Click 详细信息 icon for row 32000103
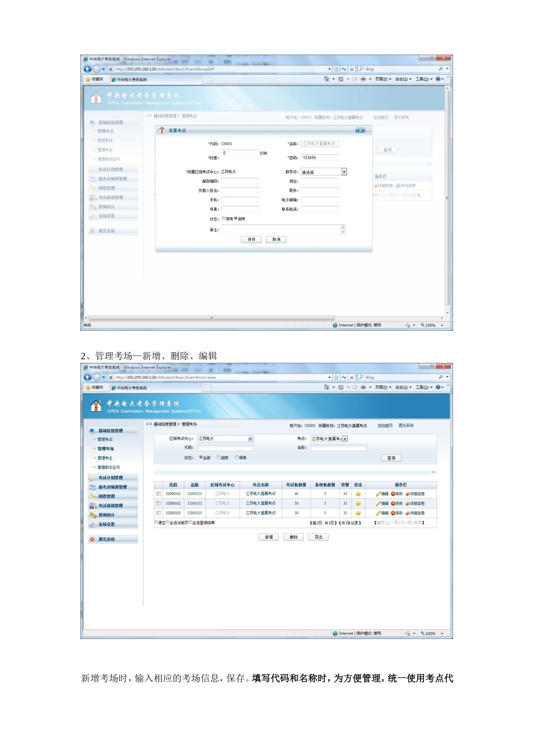Screen dimensions: 534x756 407,513
